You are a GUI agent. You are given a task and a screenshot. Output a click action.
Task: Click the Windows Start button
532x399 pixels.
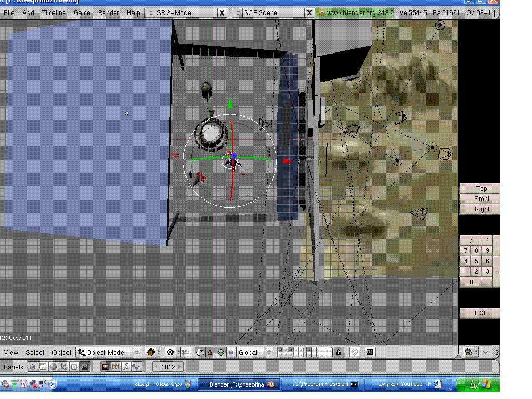click(478, 384)
